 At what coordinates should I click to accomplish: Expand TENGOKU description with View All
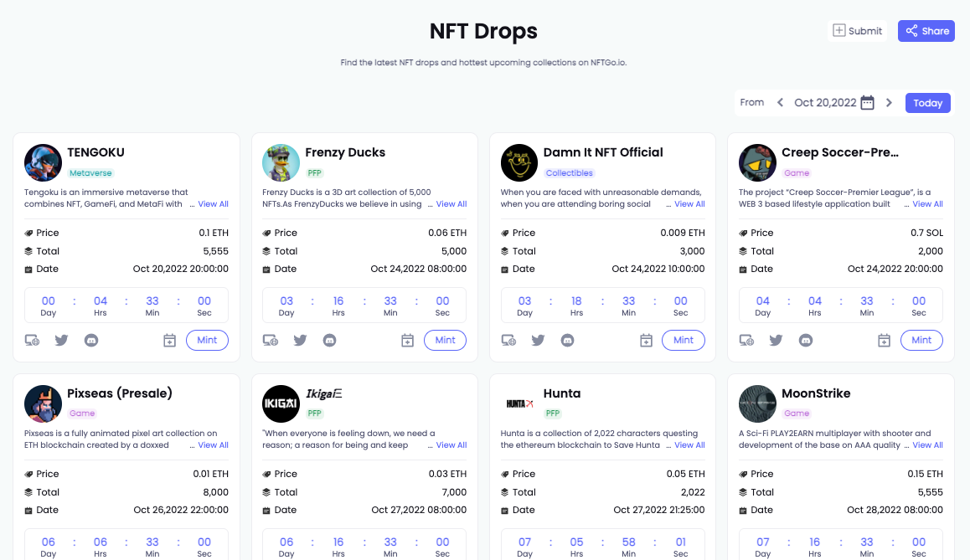(213, 204)
